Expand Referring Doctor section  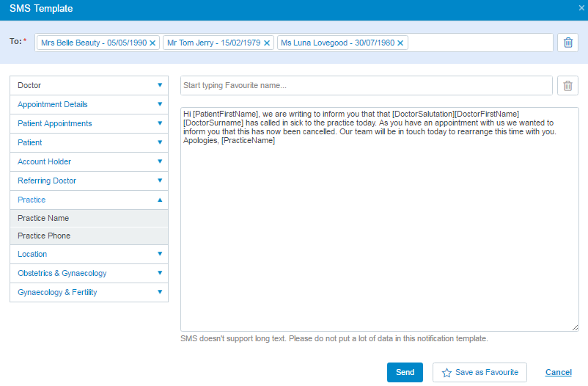tap(89, 181)
